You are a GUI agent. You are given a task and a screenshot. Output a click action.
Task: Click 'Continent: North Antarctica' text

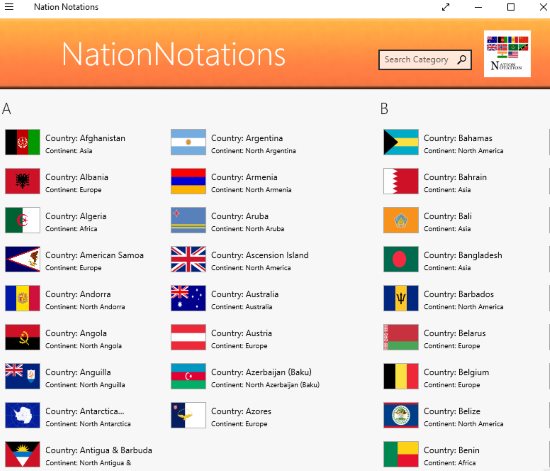[x=88, y=424]
